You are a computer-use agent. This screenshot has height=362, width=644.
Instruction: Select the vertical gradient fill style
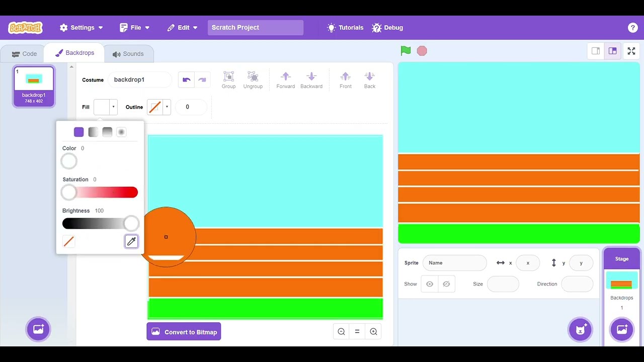pyautogui.click(x=107, y=132)
